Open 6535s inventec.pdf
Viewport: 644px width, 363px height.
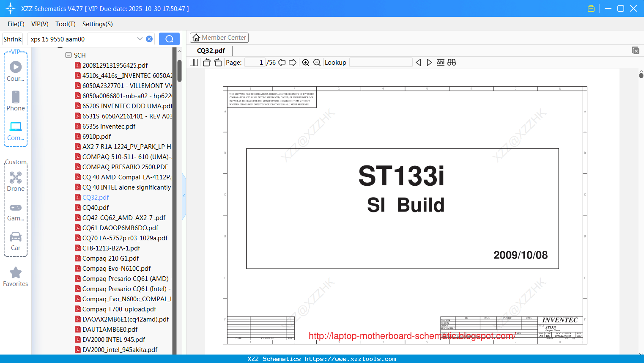click(x=109, y=126)
